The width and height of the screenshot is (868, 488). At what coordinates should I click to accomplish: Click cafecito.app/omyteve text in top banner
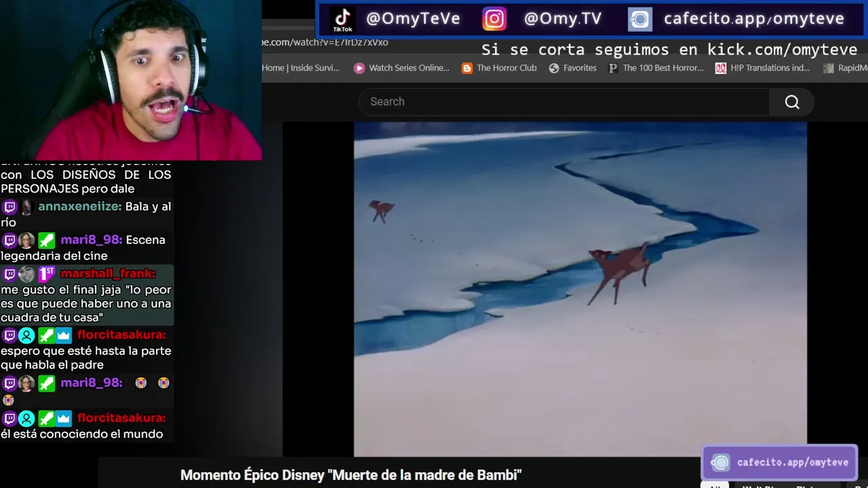coord(754,19)
